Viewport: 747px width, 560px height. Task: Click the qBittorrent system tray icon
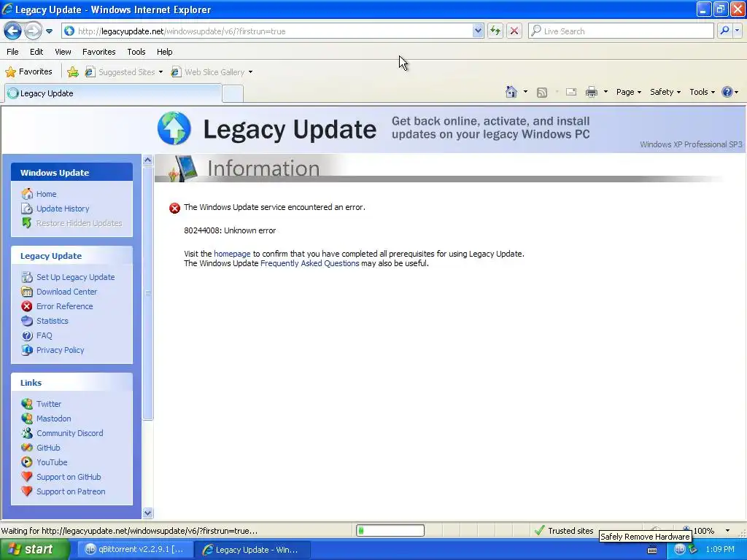pyautogui.click(x=679, y=550)
